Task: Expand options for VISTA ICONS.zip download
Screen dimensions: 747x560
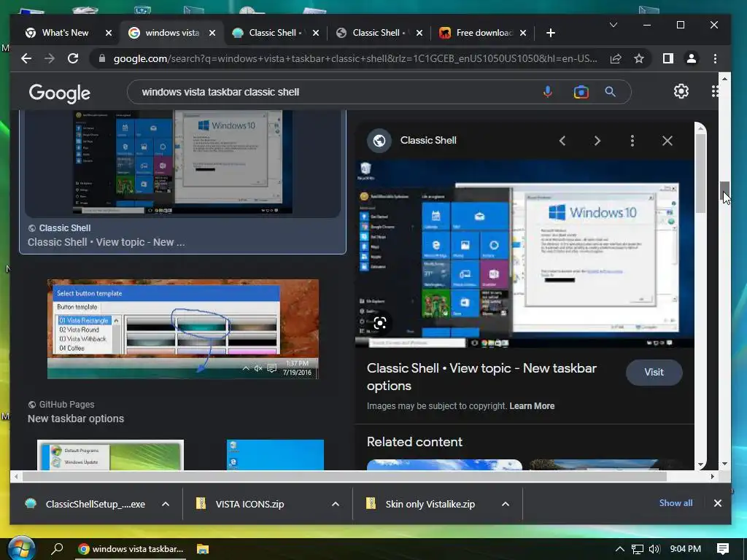Action: pos(336,504)
